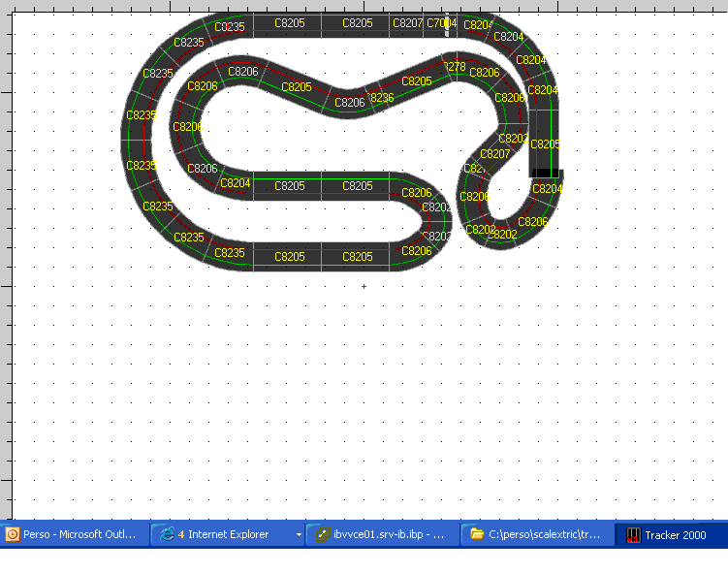
Task: Click the vertical ruler beside the canvas
Action: pyautogui.click(x=6, y=262)
